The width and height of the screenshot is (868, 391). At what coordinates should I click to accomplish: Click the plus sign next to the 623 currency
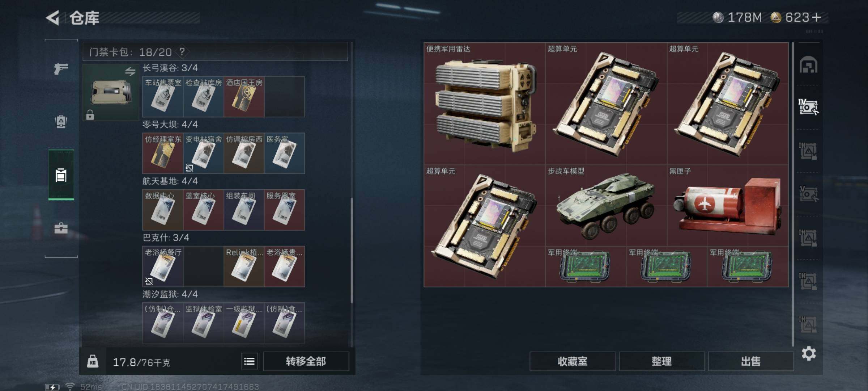click(x=817, y=17)
